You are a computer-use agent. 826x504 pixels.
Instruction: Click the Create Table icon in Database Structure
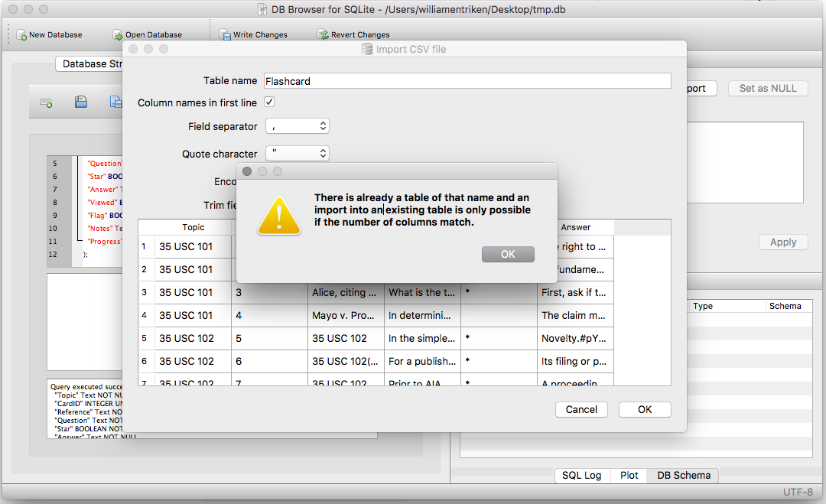coord(47,102)
